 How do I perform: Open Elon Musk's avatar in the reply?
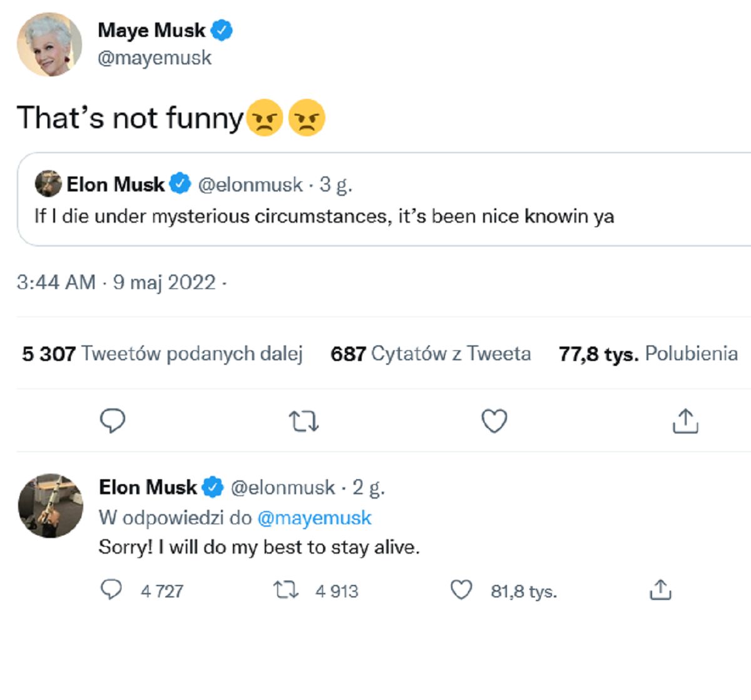tap(50, 505)
